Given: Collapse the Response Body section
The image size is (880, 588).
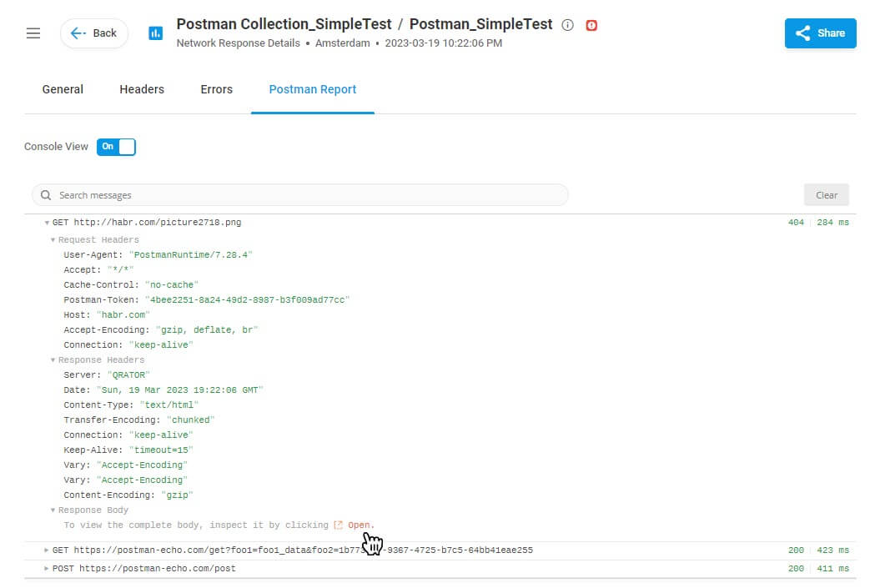Looking at the screenshot, I should pyautogui.click(x=53, y=510).
